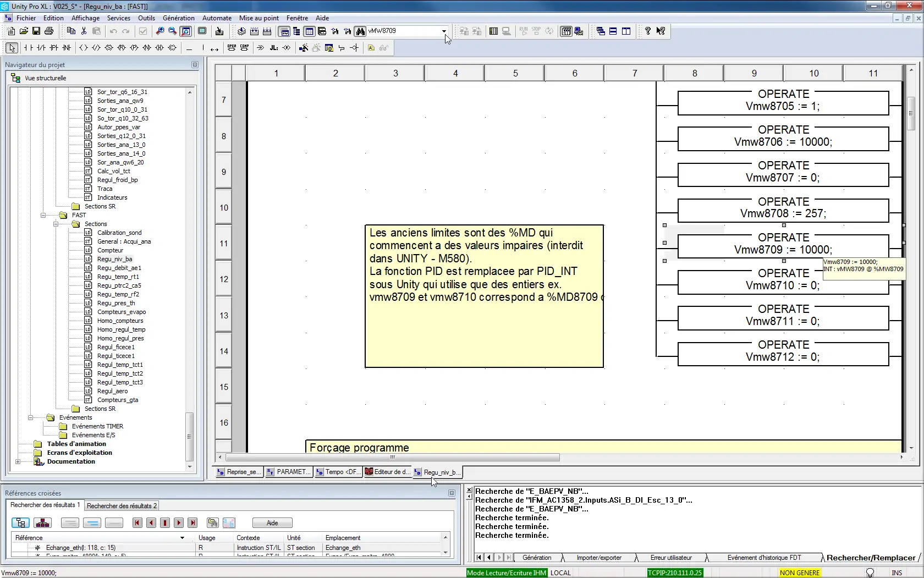Stop the cross-reference search
924x578 pixels.
click(165, 523)
